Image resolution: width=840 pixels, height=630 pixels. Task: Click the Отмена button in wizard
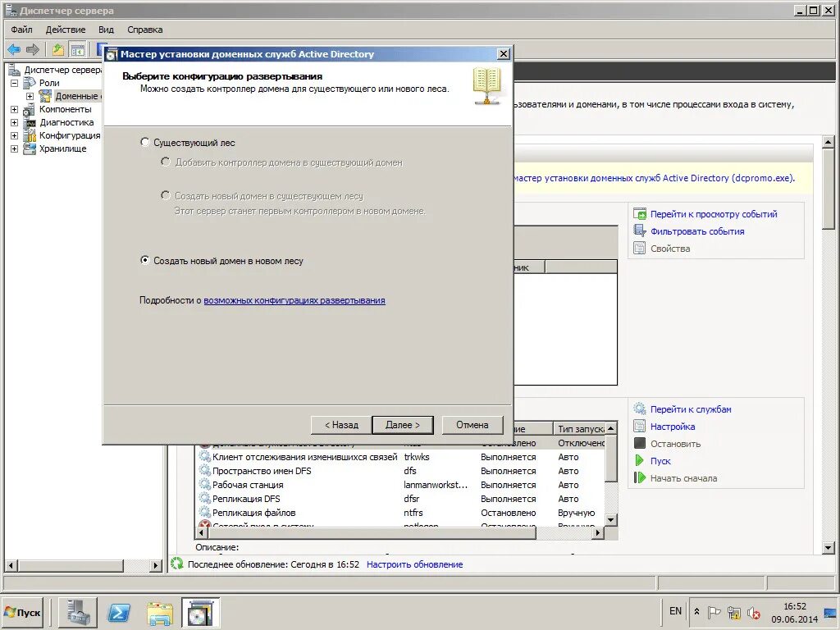(472, 425)
